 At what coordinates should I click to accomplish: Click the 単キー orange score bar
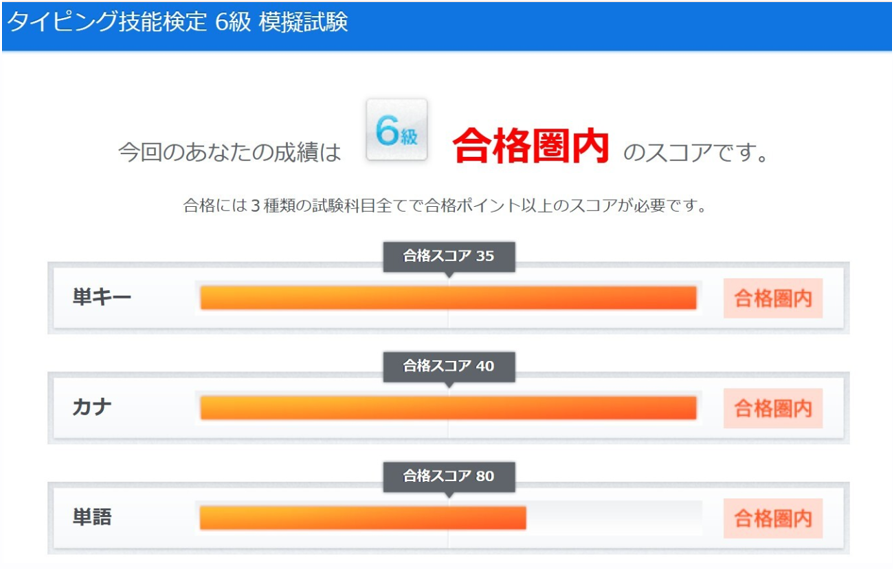pyautogui.click(x=448, y=298)
